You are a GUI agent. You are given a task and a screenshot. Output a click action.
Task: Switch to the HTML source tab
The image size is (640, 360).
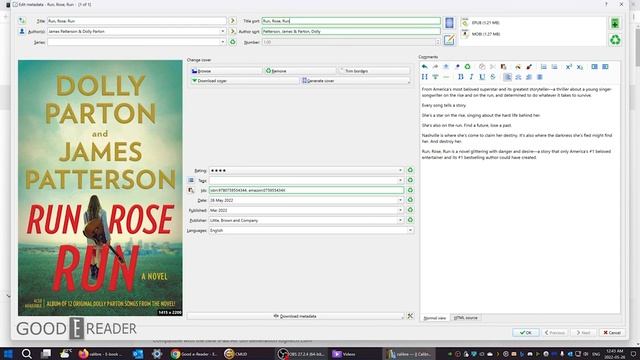(x=466, y=318)
